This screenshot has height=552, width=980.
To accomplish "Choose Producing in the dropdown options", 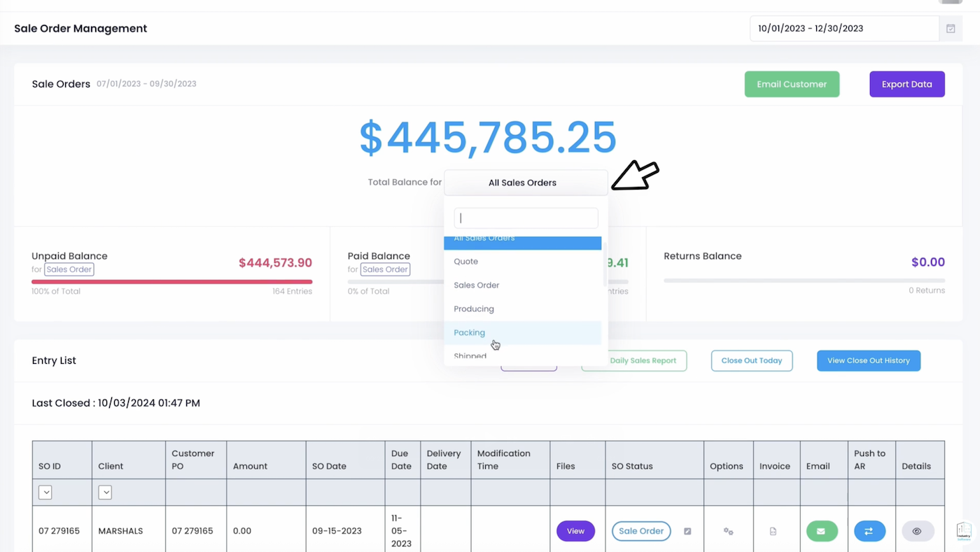I will (x=473, y=309).
